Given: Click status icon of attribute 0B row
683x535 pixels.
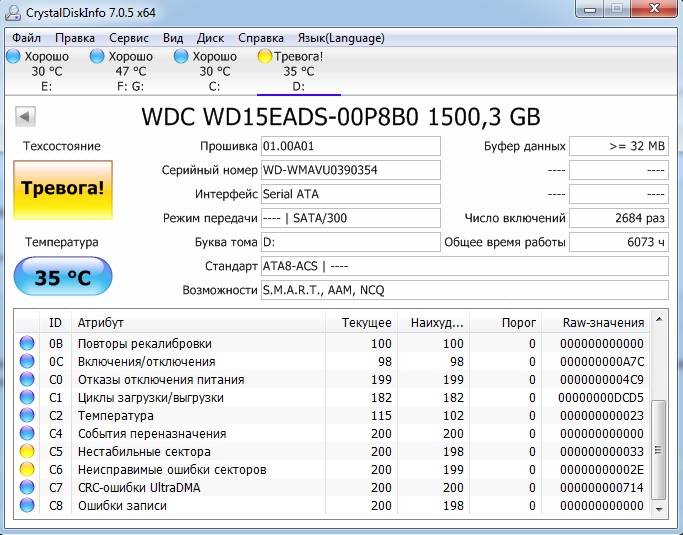Looking at the screenshot, I should coord(27,343).
